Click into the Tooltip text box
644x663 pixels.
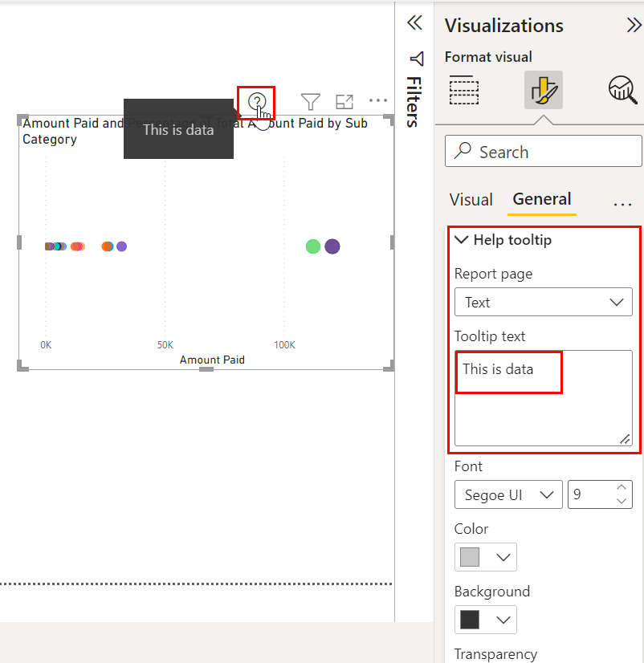pyautogui.click(x=544, y=398)
